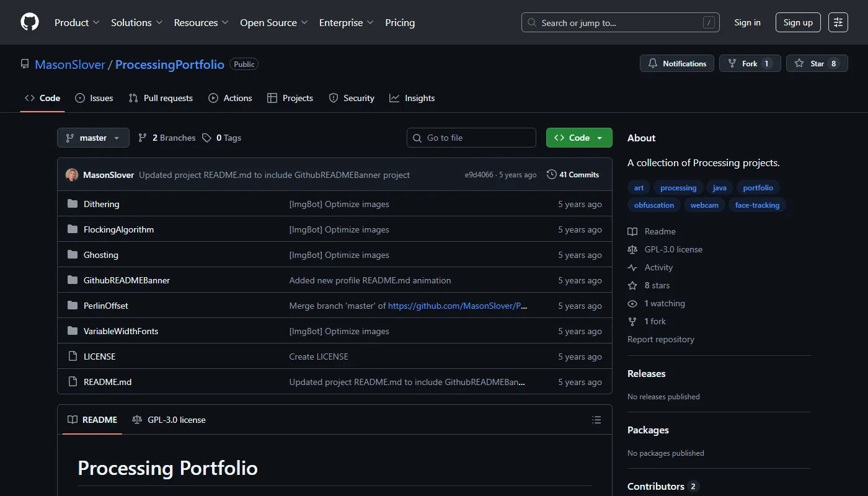
Task: Click the eye icon next to 1 watching
Action: pyautogui.click(x=632, y=303)
